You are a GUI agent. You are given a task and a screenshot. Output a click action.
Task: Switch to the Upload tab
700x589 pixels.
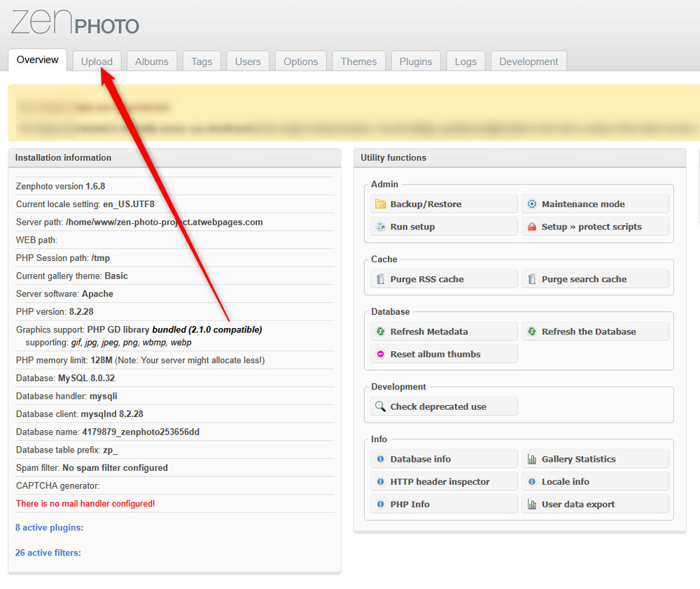click(x=97, y=62)
